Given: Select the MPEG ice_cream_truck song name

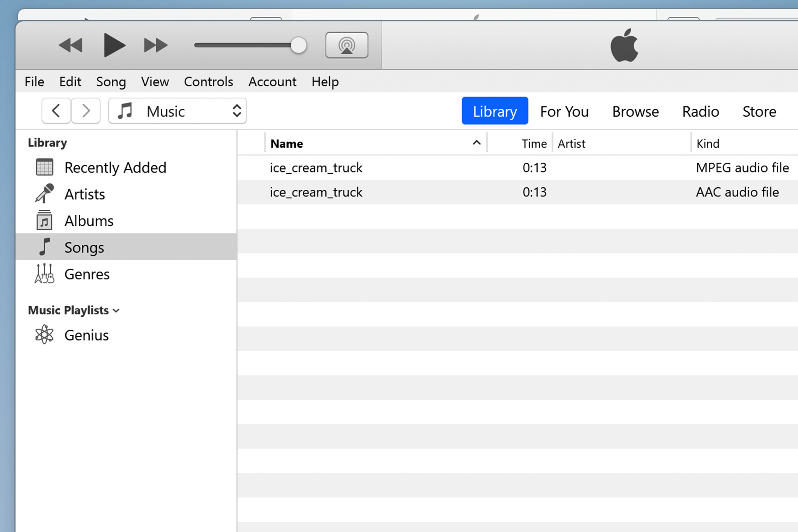Looking at the screenshot, I should point(316,168).
